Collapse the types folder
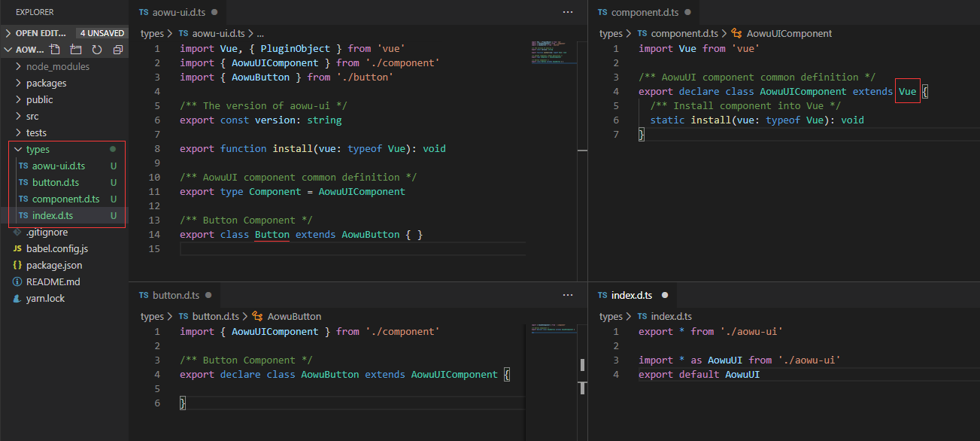The width and height of the screenshot is (980, 441). [x=38, y=149]
